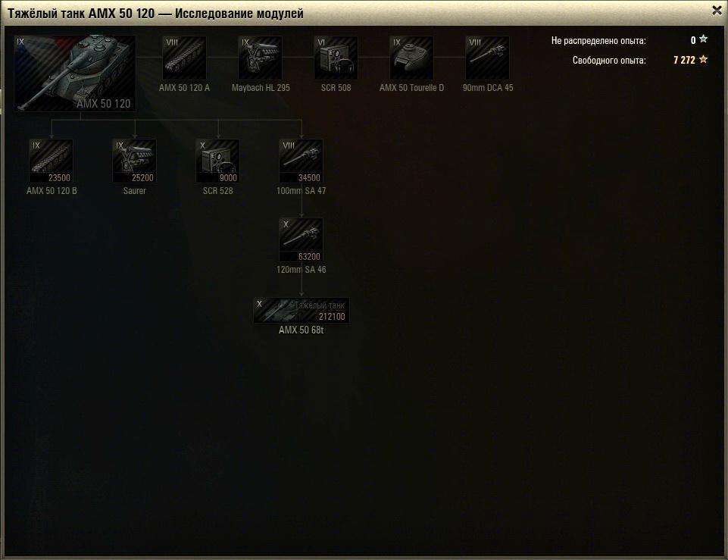
Task: Click the '90mm DCA 45' label
Action: click(x=488, y=88)
